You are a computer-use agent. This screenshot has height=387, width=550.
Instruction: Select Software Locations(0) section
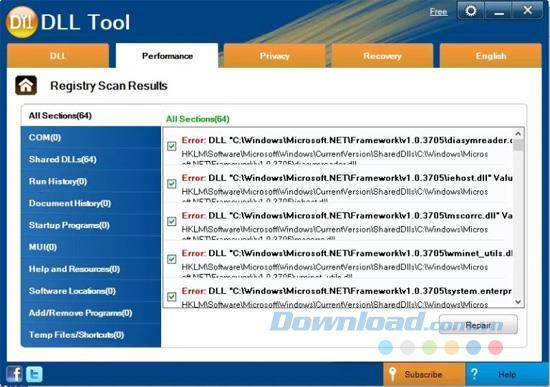pyautogui.click(x=91, y=291)
